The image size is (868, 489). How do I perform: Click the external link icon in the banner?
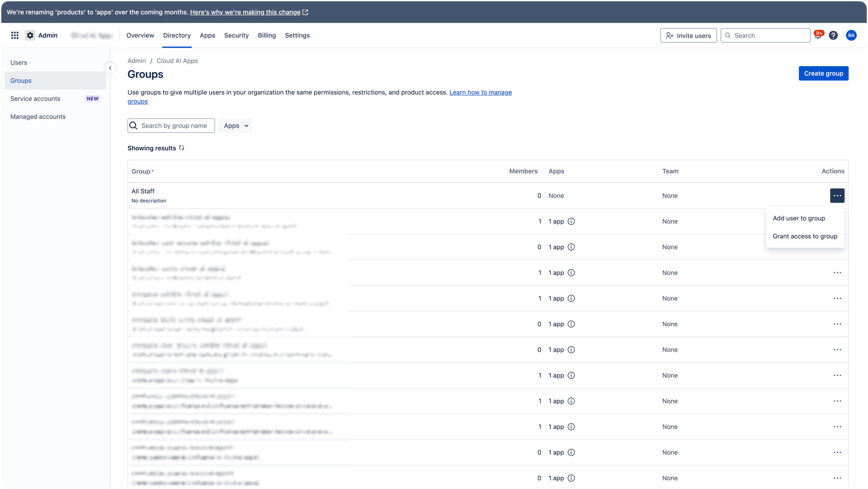point(305,12)
